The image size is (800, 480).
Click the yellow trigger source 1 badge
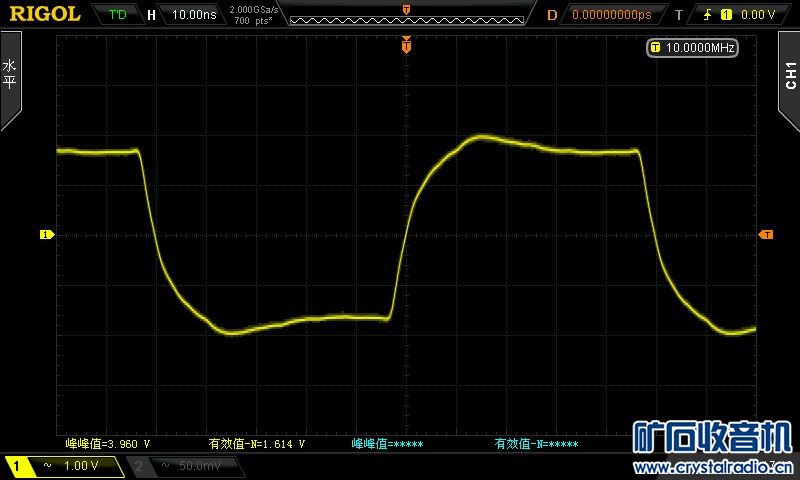point(726,14)
